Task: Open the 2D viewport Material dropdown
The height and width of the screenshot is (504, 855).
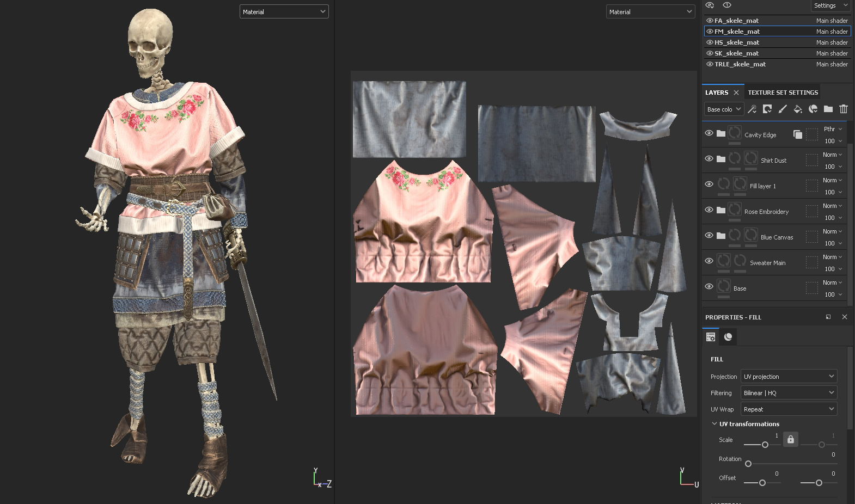Action: click(651, 11)
